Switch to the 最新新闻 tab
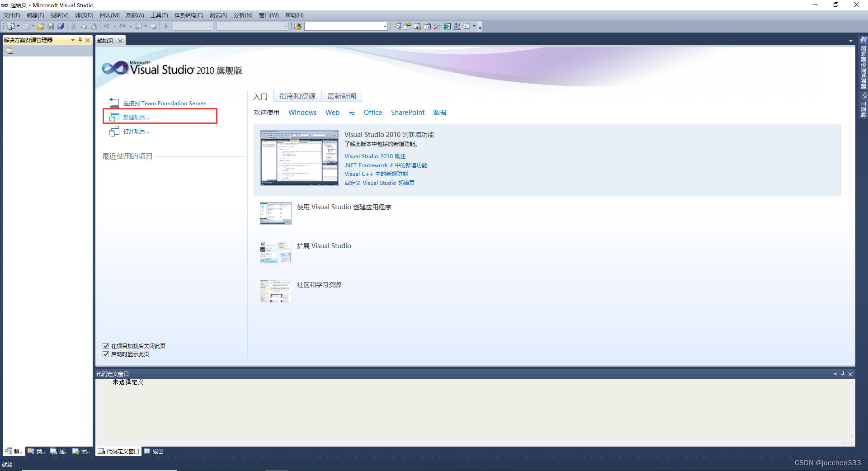Image resolution: width=868 pixels, height=471 pixels. 342,96
